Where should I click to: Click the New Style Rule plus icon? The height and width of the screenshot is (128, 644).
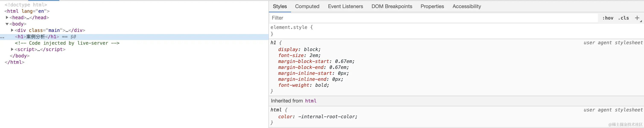[x=637, y=18]
